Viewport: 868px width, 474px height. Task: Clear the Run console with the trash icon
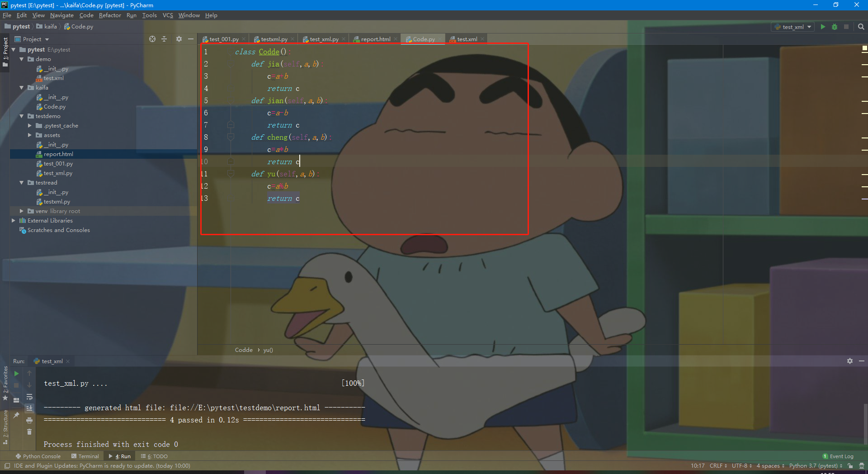[x=29, y=432]
